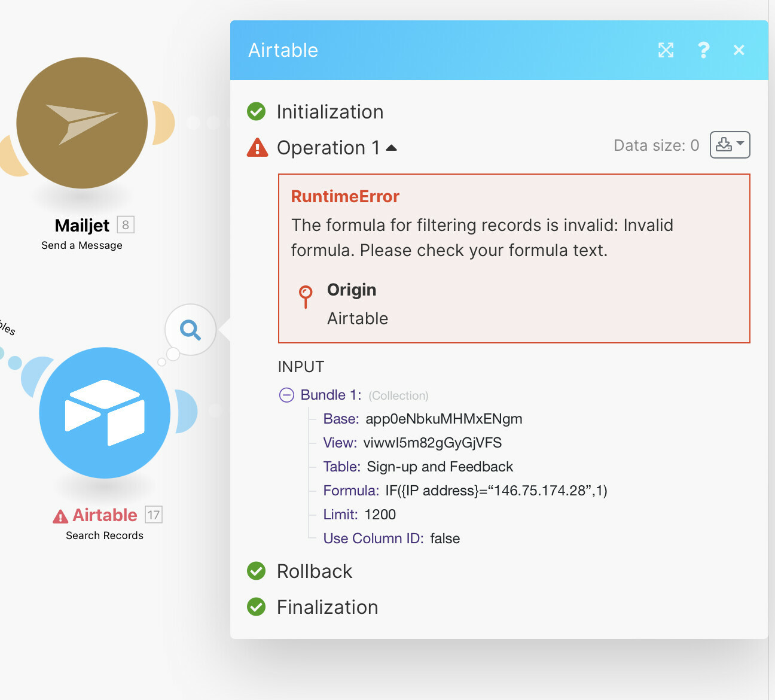The height and width of the screenshot is (700, 775).
Task: Click the Formula row with IP address
Action: click(465, 491)
